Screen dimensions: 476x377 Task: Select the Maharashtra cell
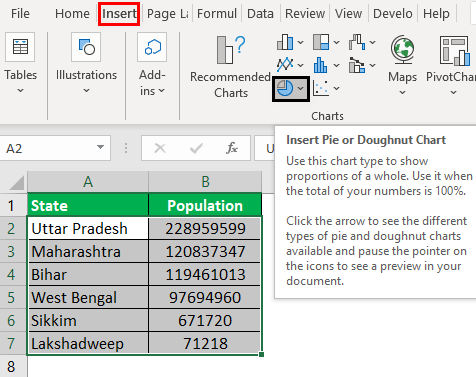pyautogui.click(x=88, y=251)
